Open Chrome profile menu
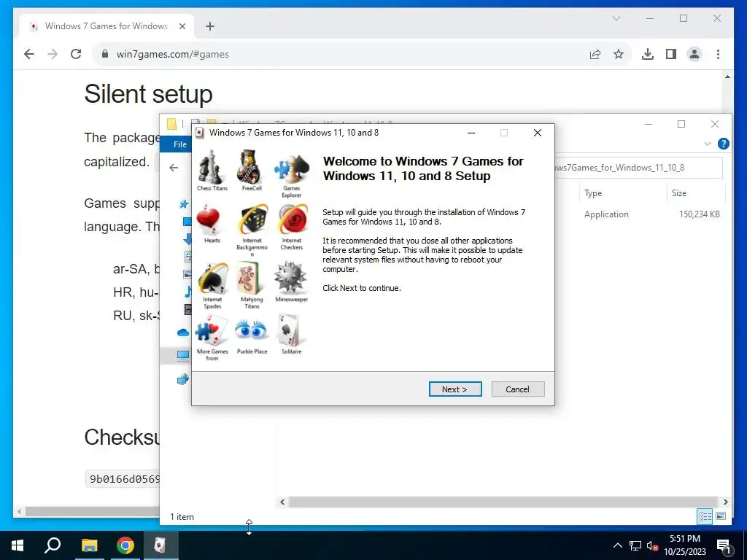Viewport: 747px width, 560px height. [x=694, y=54]
